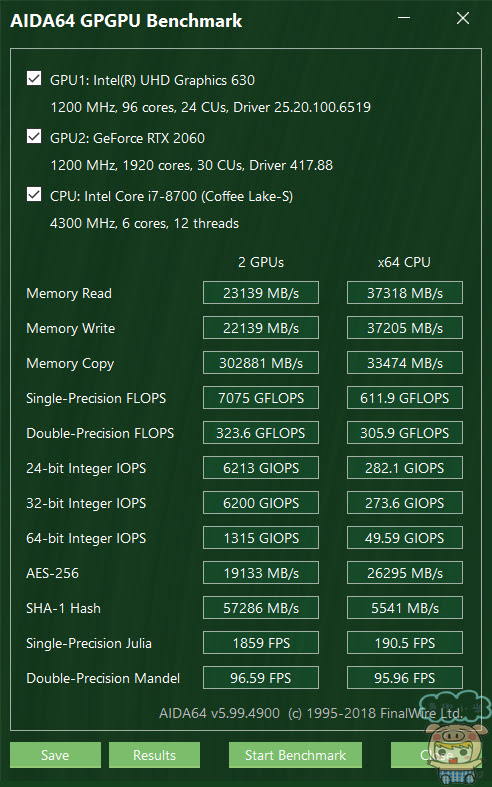Click CPU SHA-1 value 5541 MB/s

pyautogui.click(x=405, y=608)
